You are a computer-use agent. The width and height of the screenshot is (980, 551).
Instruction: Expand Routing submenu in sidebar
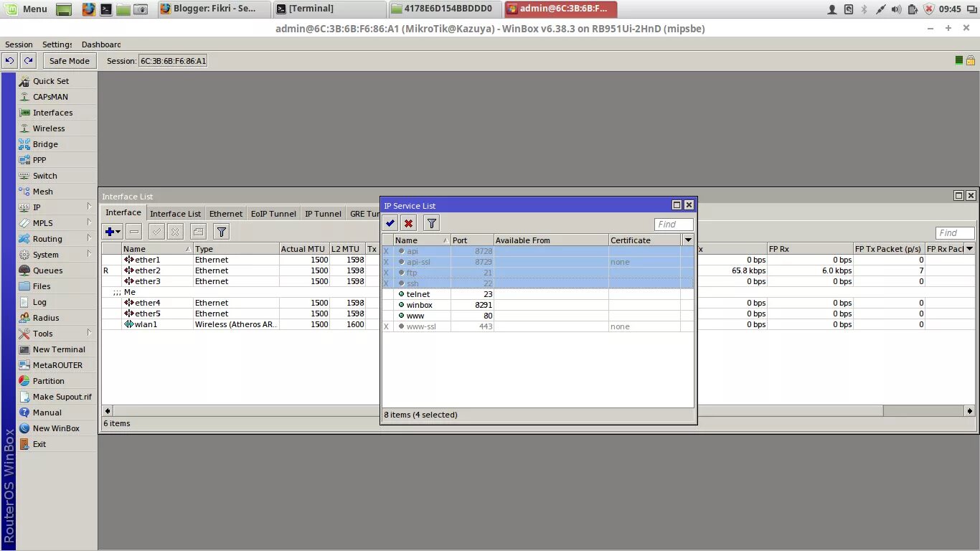pyautogui.click(x=57, y=239)
